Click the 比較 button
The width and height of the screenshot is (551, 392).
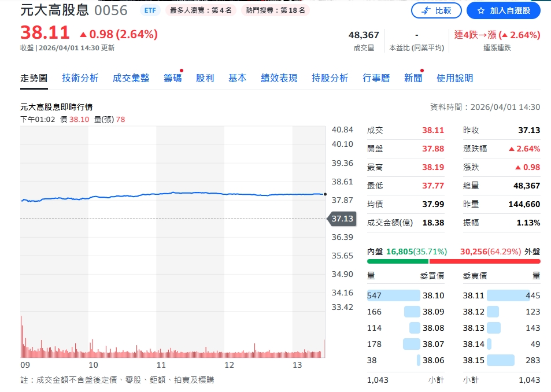[x=438, y=10]
